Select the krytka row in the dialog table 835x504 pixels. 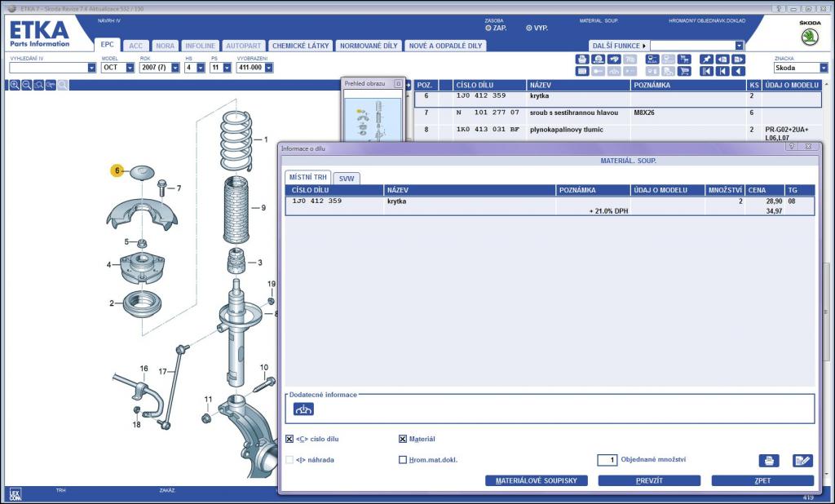pyautogui.click(x=550, y=206)
